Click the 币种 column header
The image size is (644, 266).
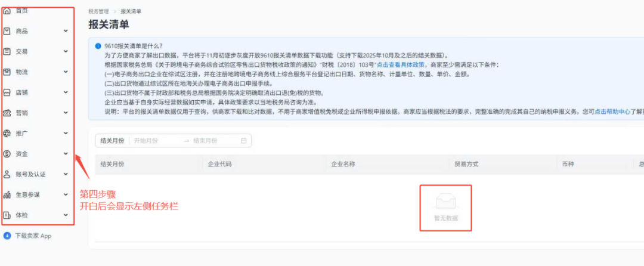(x=568, y=164)
